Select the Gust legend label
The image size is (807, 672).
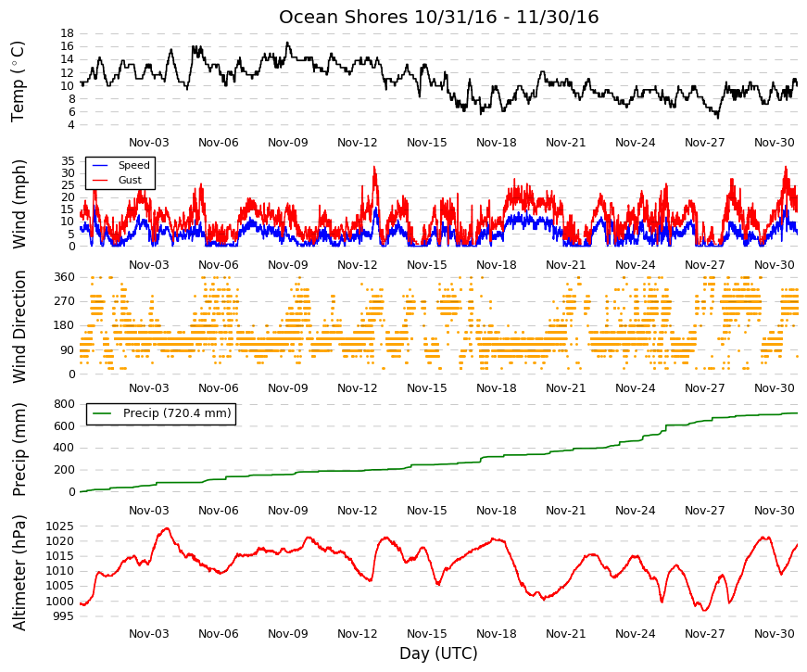point(130,180)
